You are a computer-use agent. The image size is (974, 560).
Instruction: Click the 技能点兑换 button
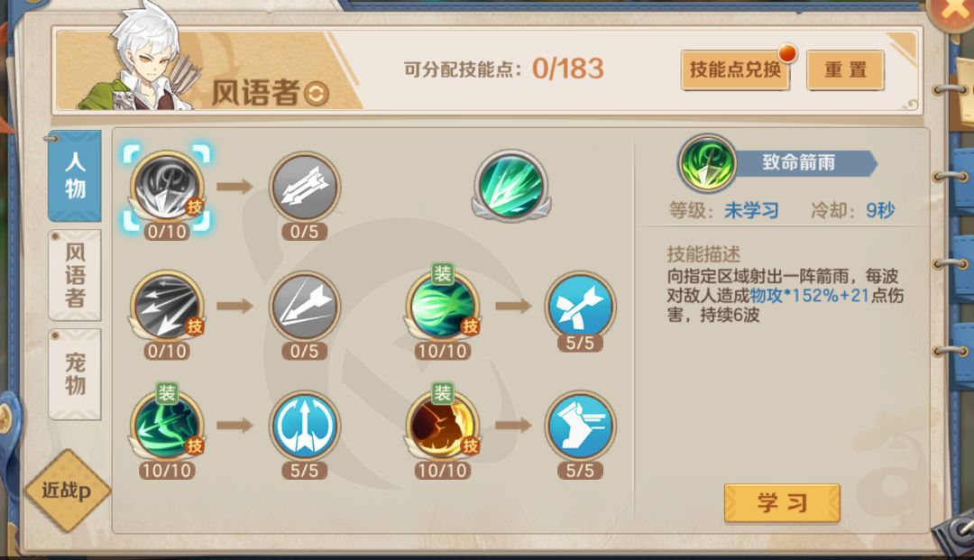pyautogui.click(x=736, y=69)
